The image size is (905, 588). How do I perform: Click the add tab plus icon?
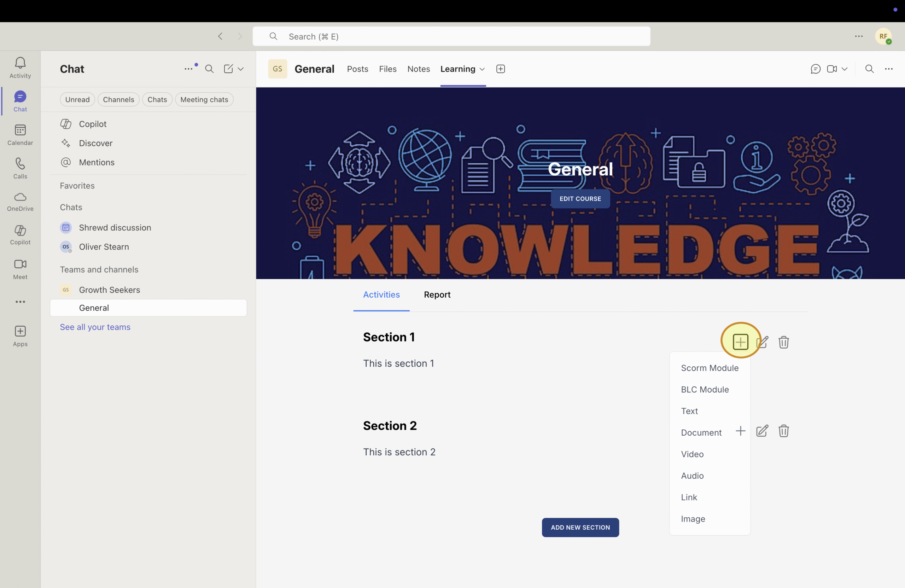coord(501,69)
